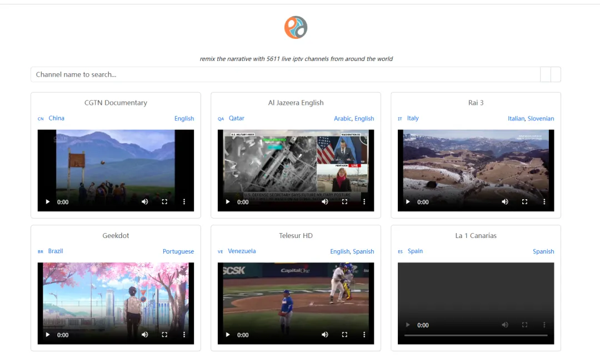Viewport: 600px width, 364px height.
Task: Play the La 1 Canarias video
Action: tap(408, 325)
